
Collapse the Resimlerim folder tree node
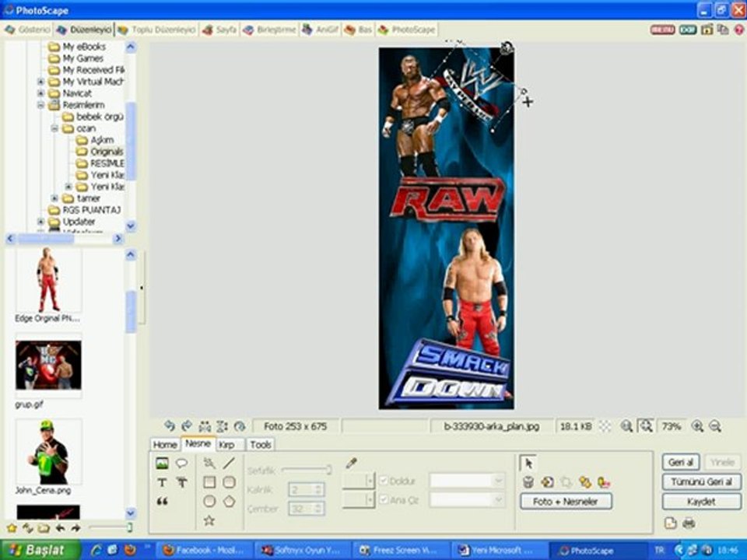point(41,105)
